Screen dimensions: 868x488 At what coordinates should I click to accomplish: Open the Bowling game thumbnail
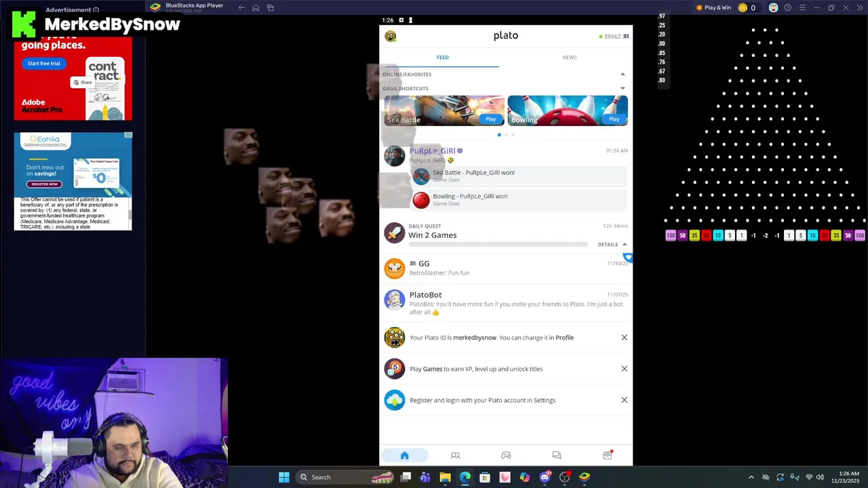coord(568,110)
